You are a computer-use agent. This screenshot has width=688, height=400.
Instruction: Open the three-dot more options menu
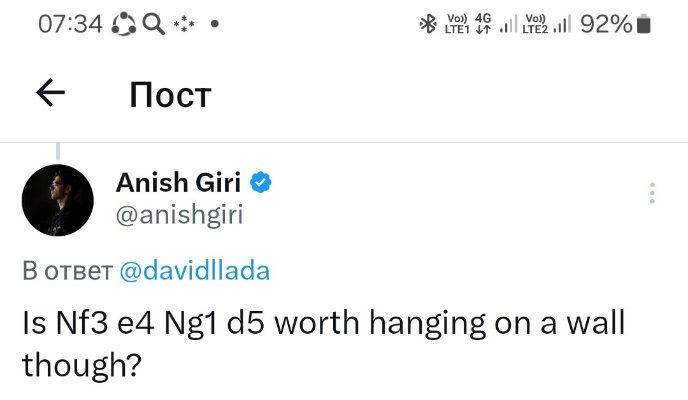point(652,193)
